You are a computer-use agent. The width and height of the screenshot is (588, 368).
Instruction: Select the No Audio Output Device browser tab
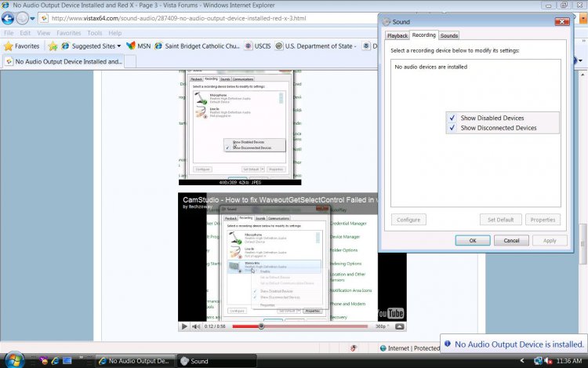[x=64, y=61]
